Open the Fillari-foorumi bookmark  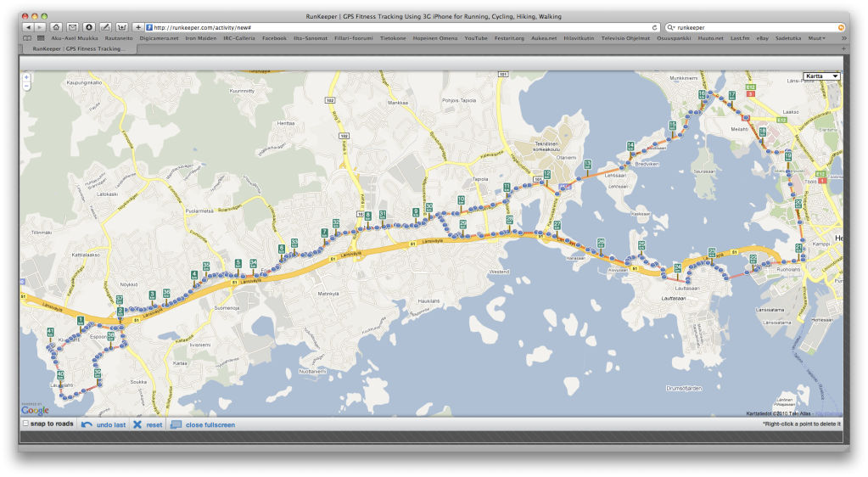coord(353,38)
